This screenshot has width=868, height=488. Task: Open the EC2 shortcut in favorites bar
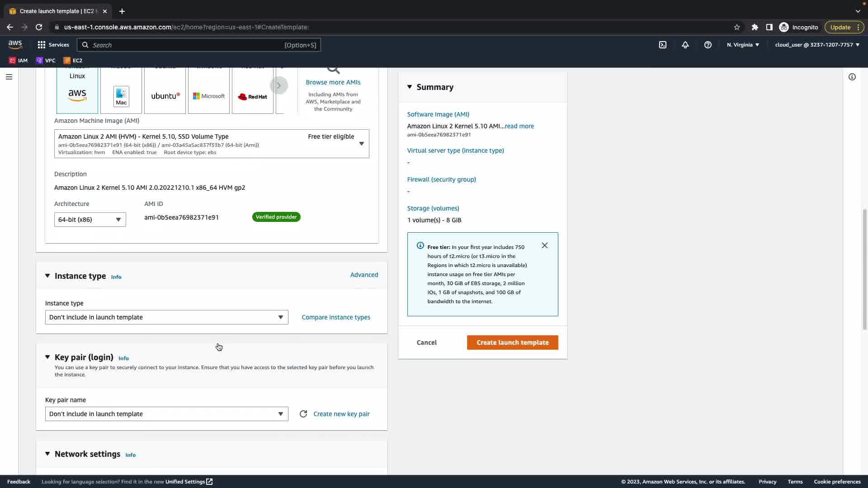click(x=73, y=60)
